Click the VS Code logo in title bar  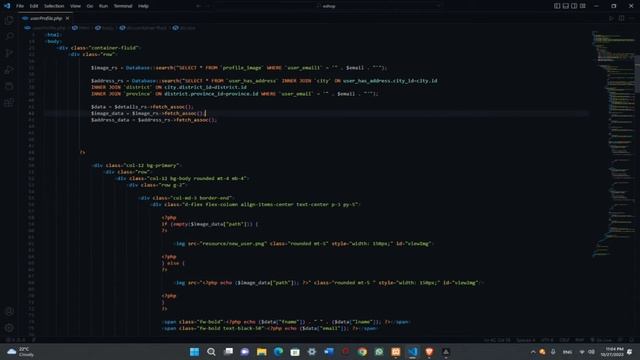click(7, 6)
